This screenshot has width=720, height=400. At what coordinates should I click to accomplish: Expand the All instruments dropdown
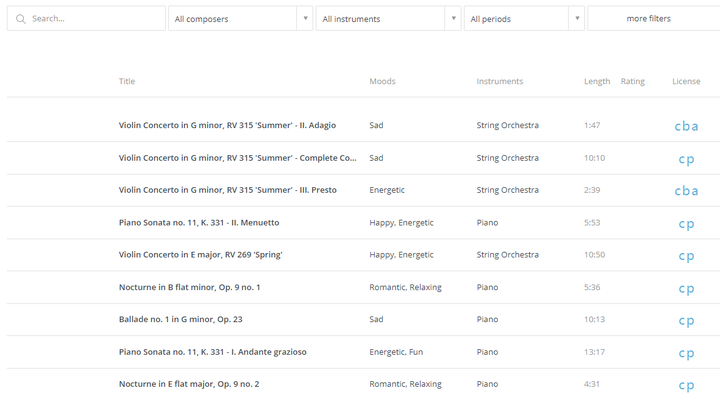pyautogui.click(x=388, y=19)
